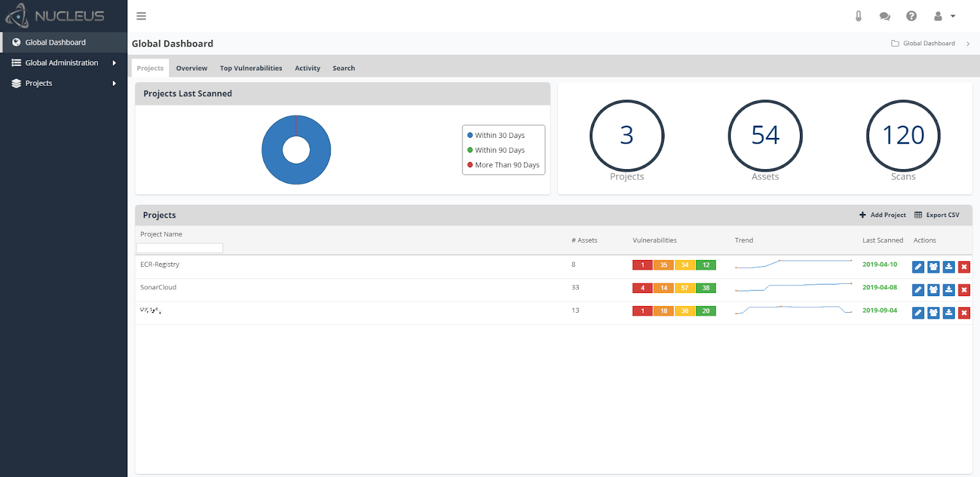Click the Add Project button
The image size is (980, 477).
click(x=883, y=215)
